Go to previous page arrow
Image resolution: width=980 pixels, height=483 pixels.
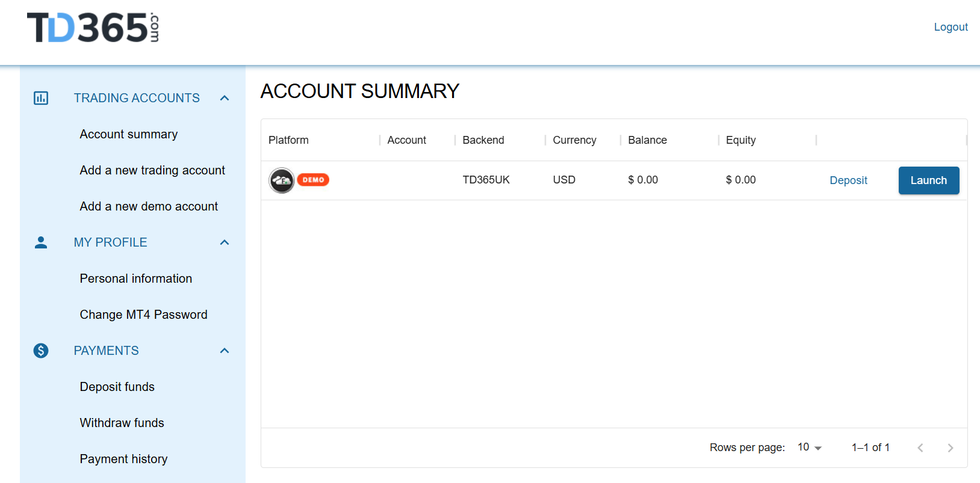point(920,448)
